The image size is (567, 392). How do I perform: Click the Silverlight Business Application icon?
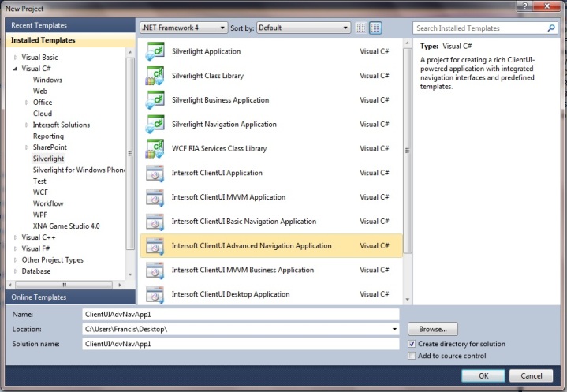[155, 100]
